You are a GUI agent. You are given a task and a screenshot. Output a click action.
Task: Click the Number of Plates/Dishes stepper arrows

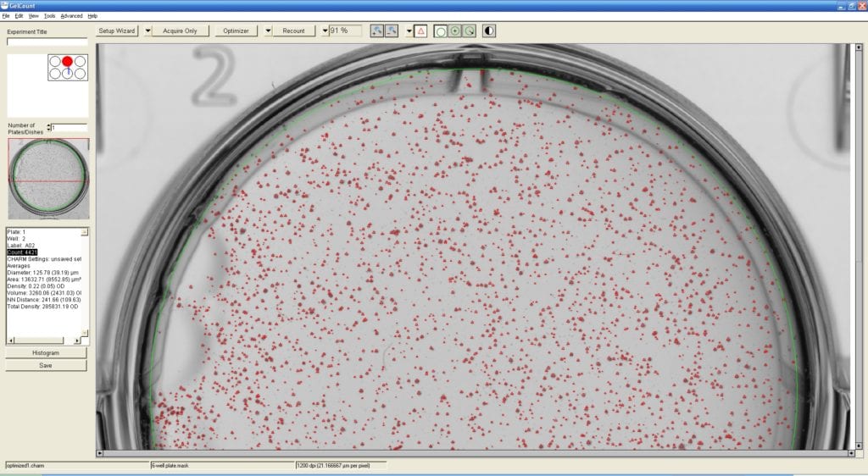[x=47, y=128]
